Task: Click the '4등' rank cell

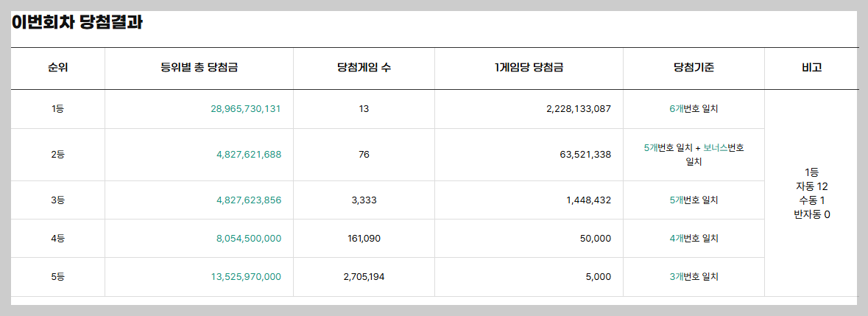Action: coord(57,239)
